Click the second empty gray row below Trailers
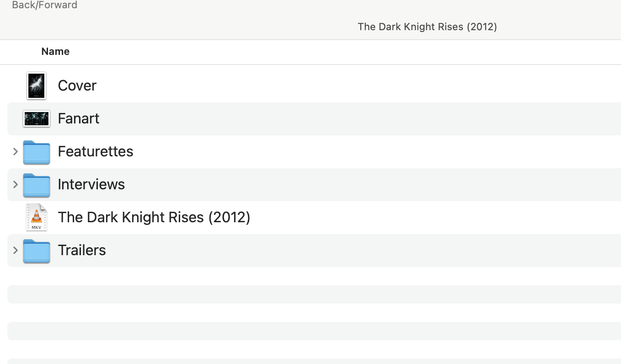This screenshot has width=621, height=364. [x=314, y=331]
